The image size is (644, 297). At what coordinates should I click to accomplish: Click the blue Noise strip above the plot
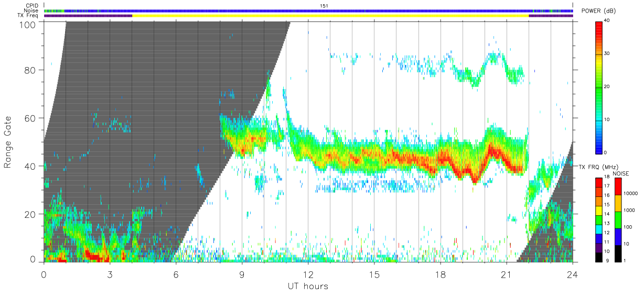coord(308,10)
